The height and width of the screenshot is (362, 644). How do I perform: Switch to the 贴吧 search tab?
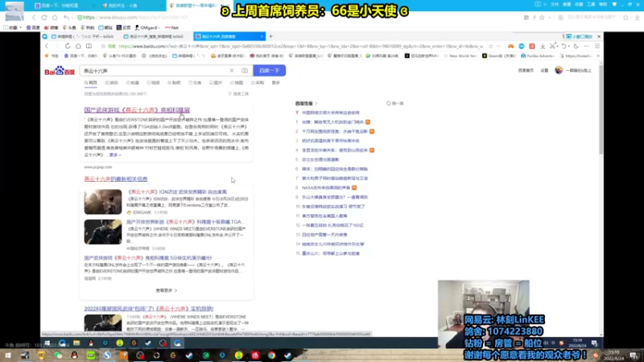pyautogui.click(x=174, y=83)
